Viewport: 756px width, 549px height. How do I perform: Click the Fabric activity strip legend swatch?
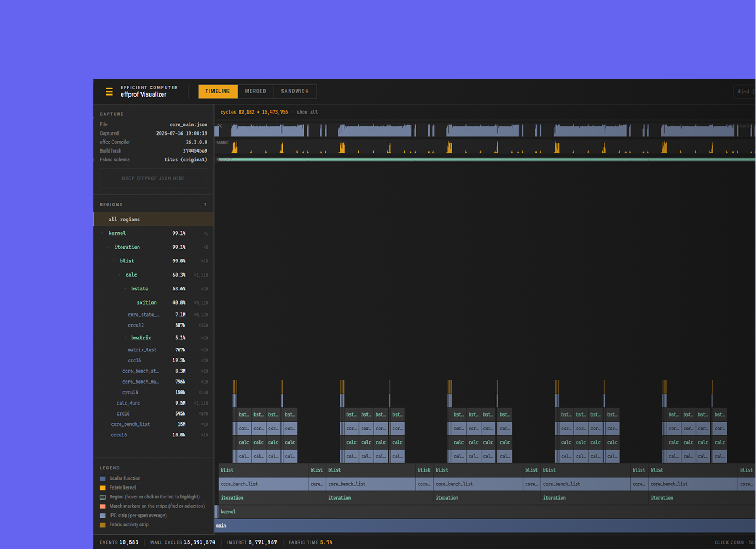tap(103, 525)
